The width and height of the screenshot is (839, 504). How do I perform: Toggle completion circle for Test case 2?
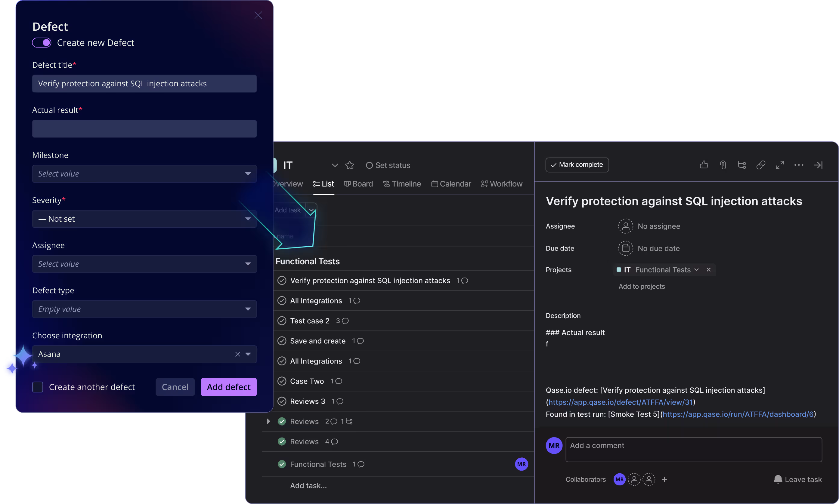[282, 321]
